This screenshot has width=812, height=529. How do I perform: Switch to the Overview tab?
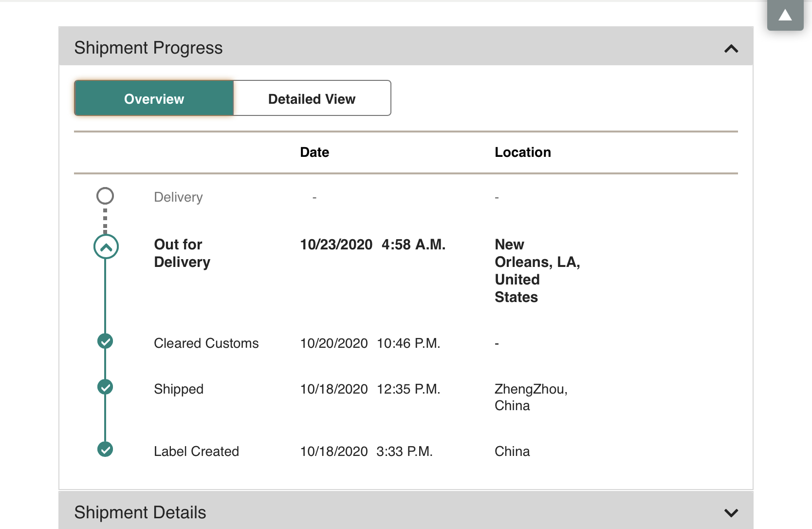pos(154,98)
